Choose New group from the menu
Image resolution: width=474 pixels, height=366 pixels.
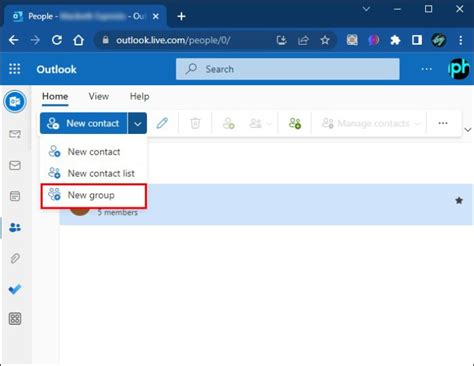click(x=93, y=196)
